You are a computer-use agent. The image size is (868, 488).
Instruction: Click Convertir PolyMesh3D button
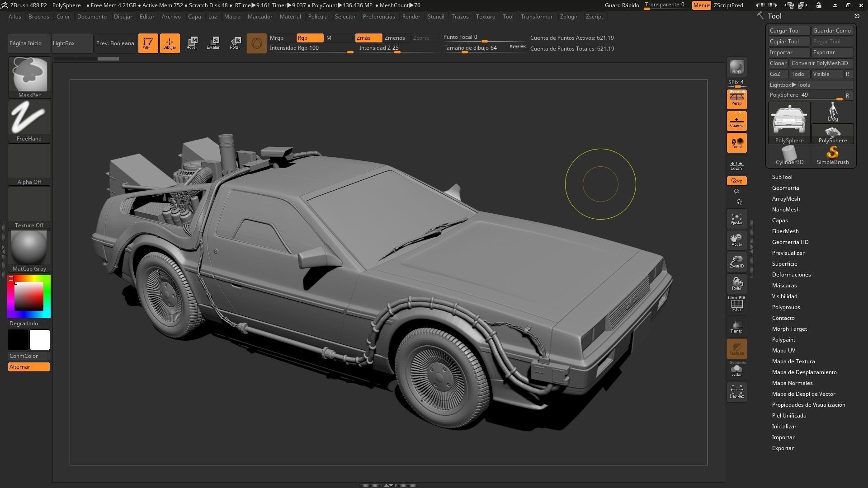(x=821, y=63)
